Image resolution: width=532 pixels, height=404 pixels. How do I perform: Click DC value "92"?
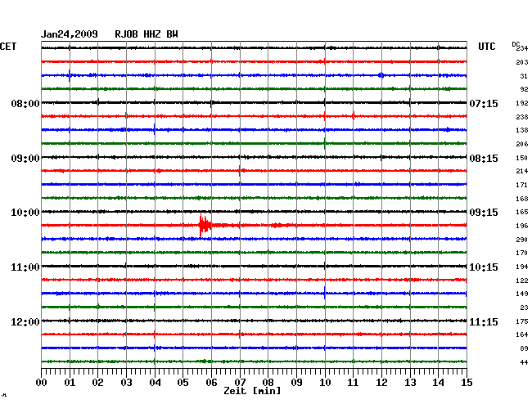click(524, 89)
